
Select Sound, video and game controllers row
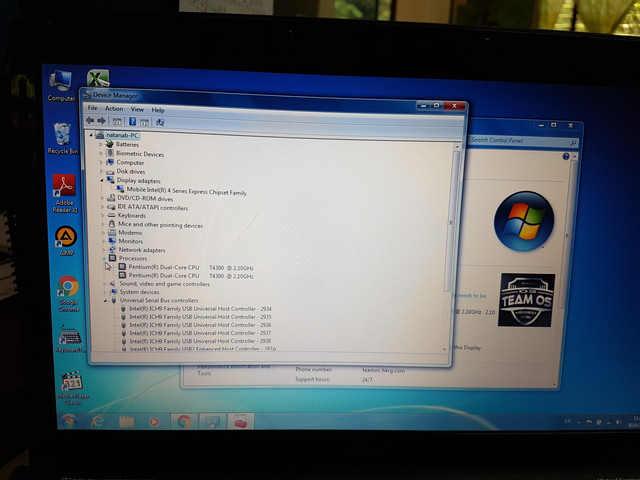(160, 284)
